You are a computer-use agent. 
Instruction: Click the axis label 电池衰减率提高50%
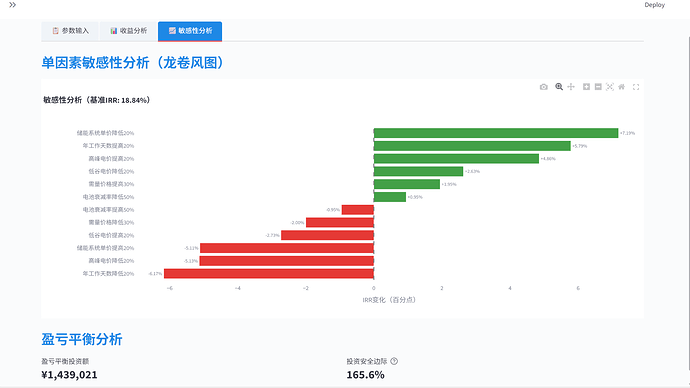[x=108, y=210]
